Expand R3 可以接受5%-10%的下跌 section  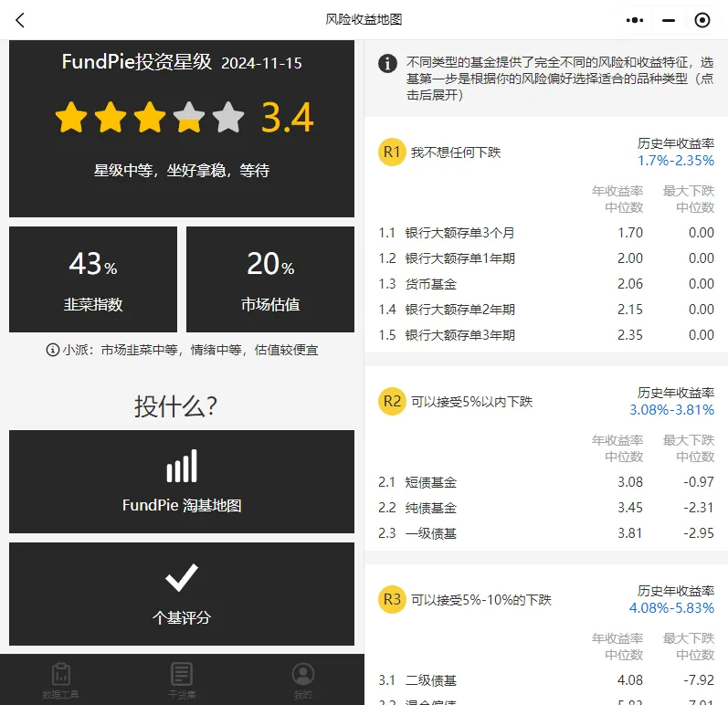tap(546, 600)
